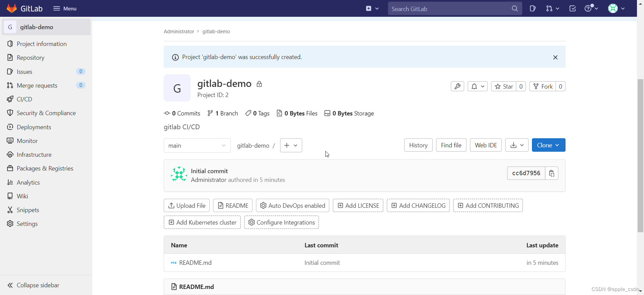The image size is (644, 295).
Task: Click gitlab-demo path in file breadcrumb
Action: [x=253, y=145]
